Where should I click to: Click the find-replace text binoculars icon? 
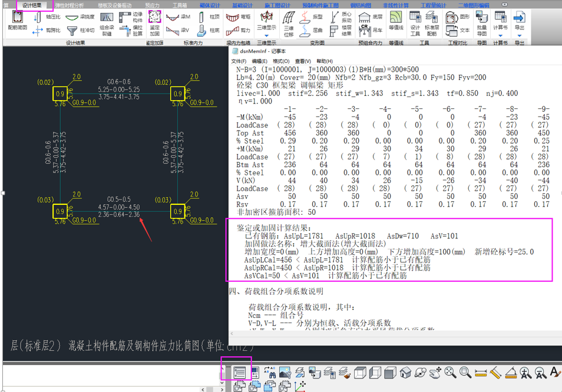click(270, 373)
